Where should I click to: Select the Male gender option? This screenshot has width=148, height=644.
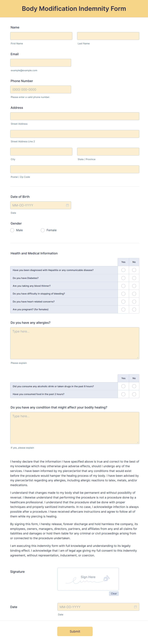click(x=12, y=230)
